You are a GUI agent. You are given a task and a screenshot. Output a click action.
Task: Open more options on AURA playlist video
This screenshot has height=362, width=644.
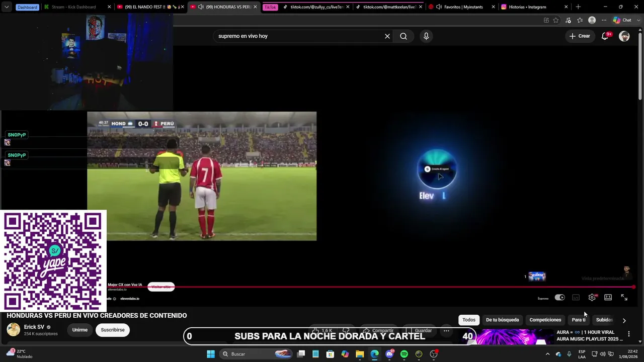click(629, 334)
